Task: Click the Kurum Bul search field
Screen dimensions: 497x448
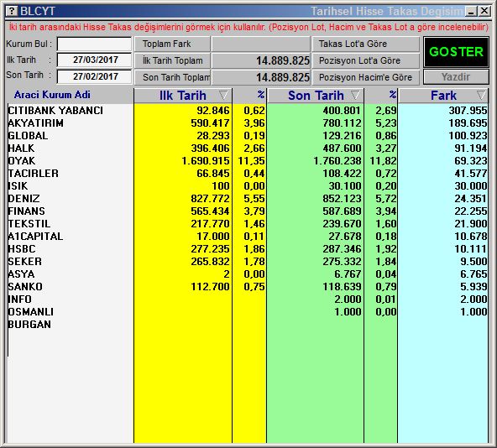Action: tap(95, 44)
